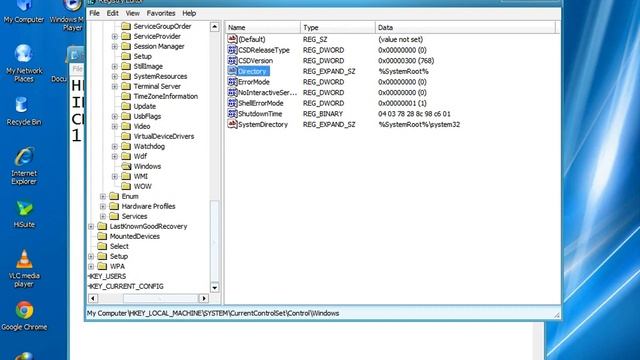The width and height of the screenshot is (640, 360).
Task: Click the CSDVersion DWORD value icon
Action: click(x=232, y=60)
